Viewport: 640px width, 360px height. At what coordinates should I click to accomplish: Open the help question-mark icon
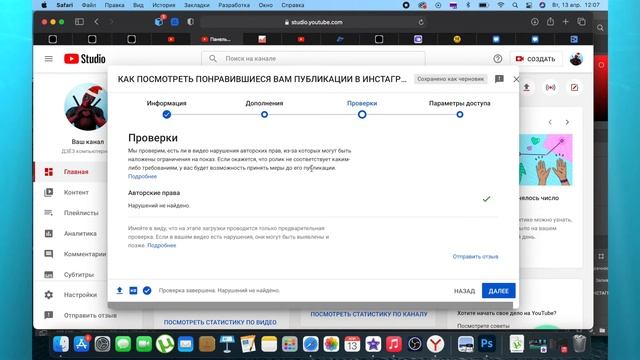497,59
